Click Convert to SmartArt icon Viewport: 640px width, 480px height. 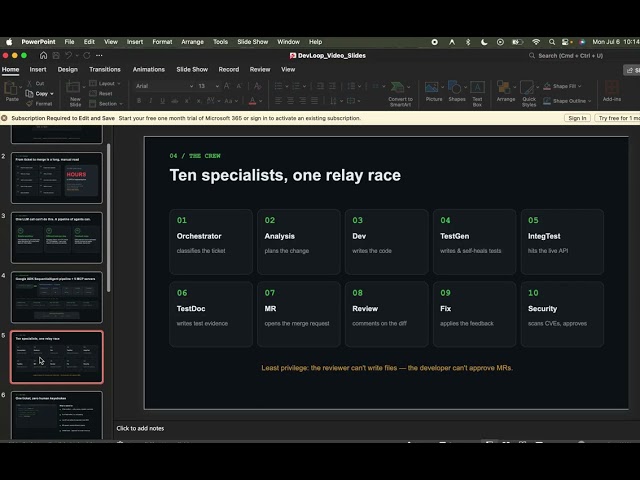397,87
